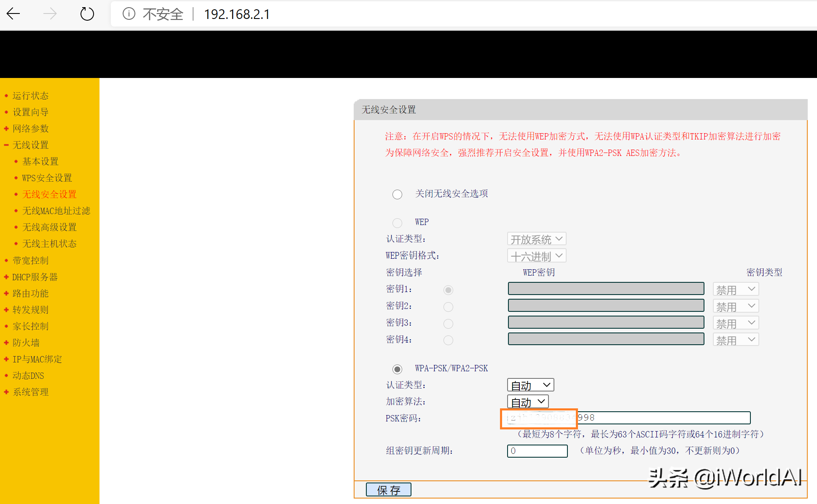The height and width of the screenshot is (504, 817).
Task: Open 无线MAC地址过滤 in the sidebar
Action: tap(56, 211)
